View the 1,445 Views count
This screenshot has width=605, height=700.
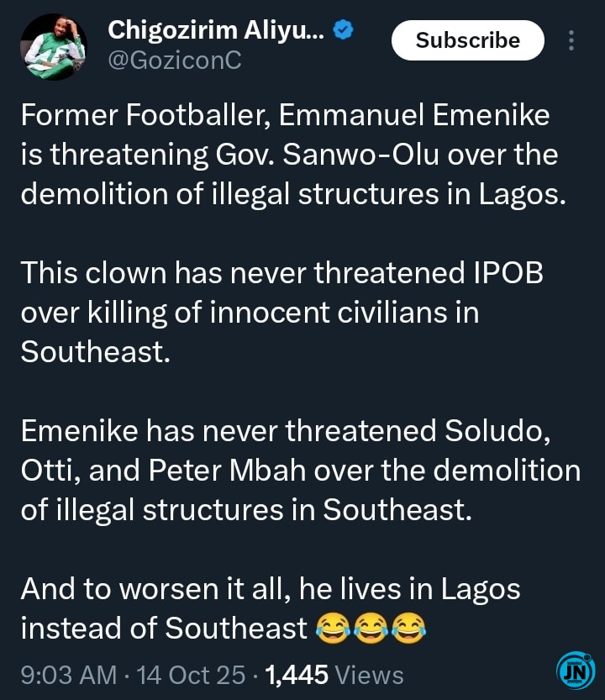[x=334, y=674]
